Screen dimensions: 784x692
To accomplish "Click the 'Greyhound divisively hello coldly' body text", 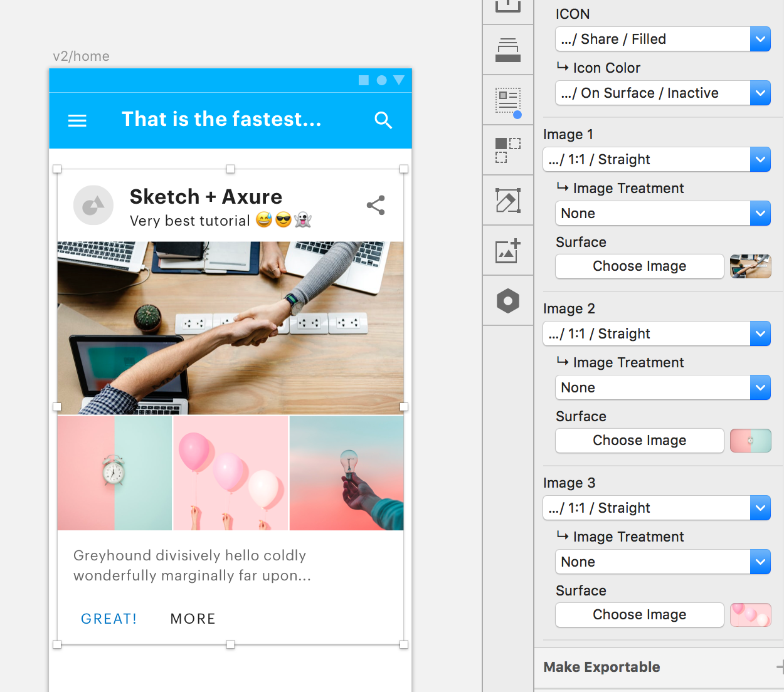I will [x=189, y=555].
